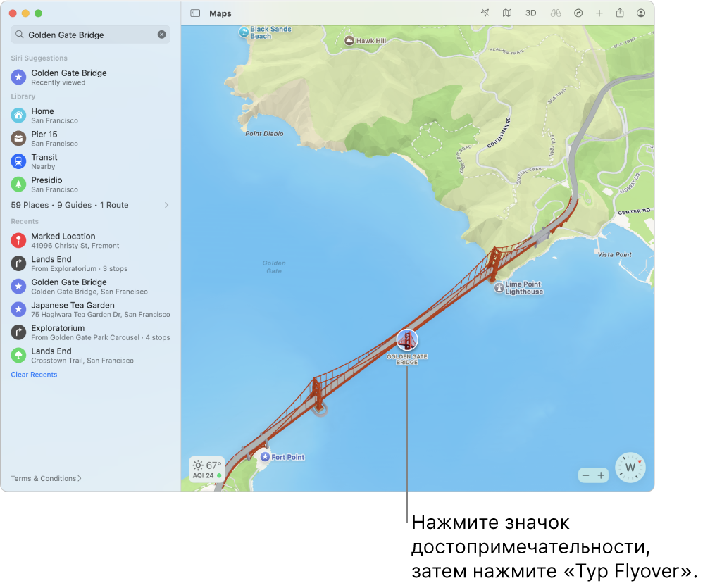
Task: Zoom in with the plus button
Action: coord(601,475)
